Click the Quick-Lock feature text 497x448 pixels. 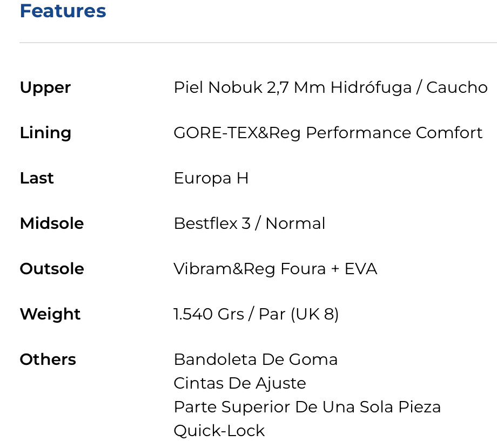pyautogui.click(x=219, y=431)
